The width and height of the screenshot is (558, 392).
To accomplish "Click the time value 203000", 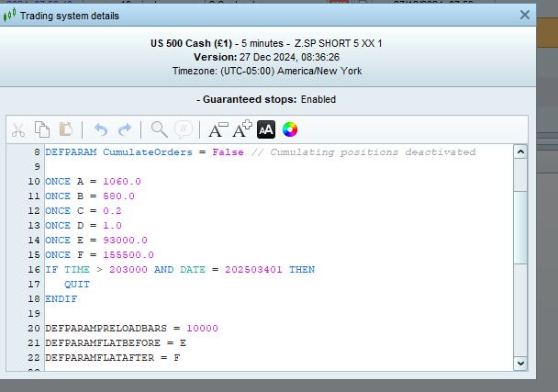I will tap(128, 270).
